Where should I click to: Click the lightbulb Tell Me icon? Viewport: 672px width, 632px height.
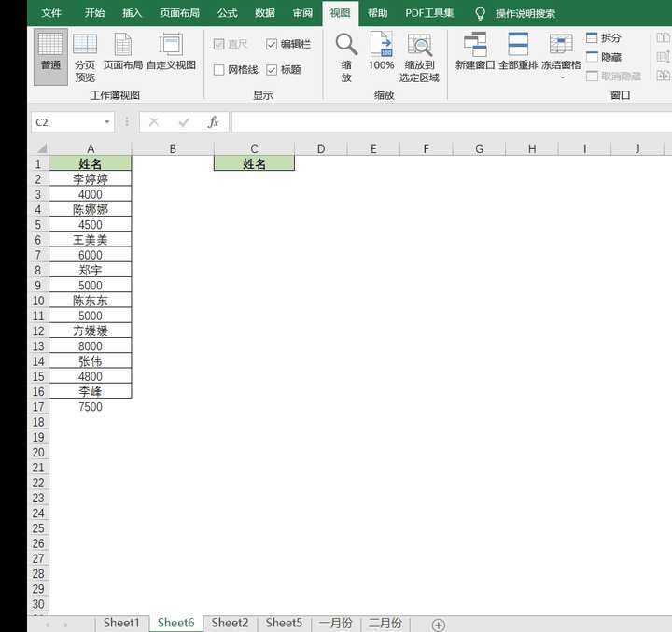coord(480,14)
